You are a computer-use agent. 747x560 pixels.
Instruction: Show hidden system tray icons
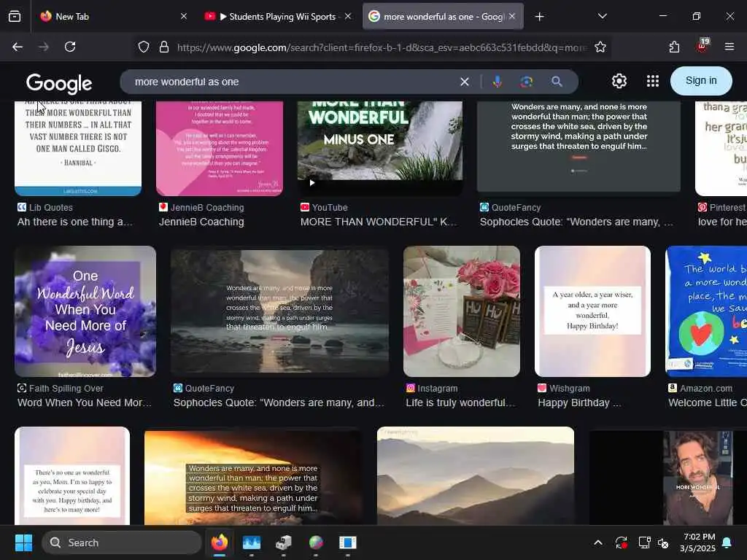pos(598,542)
